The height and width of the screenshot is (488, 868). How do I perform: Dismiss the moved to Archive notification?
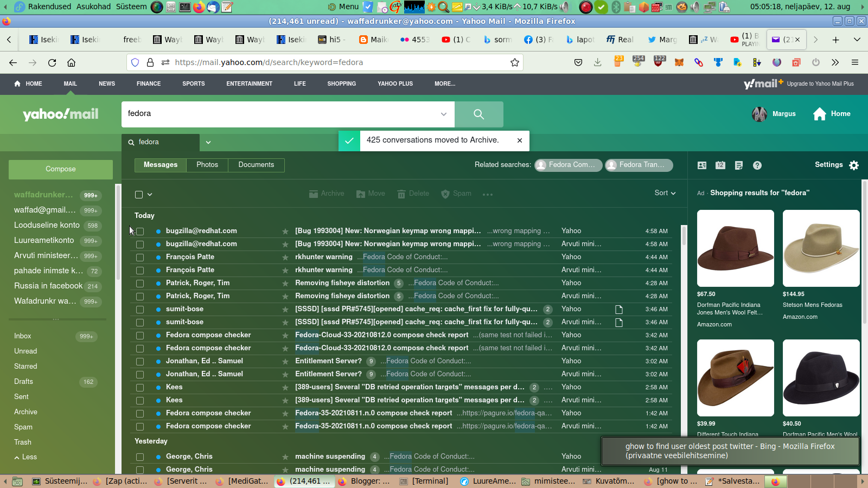[x=520, y=140]
